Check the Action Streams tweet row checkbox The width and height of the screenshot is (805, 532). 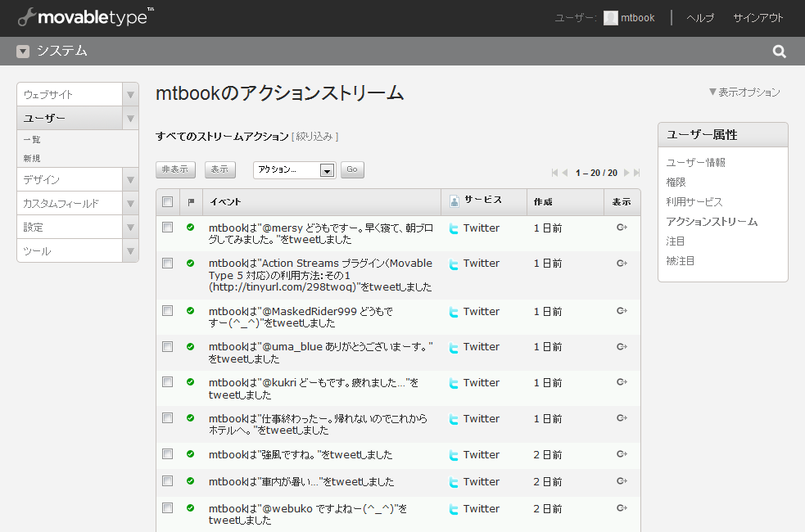coord(167,264)
